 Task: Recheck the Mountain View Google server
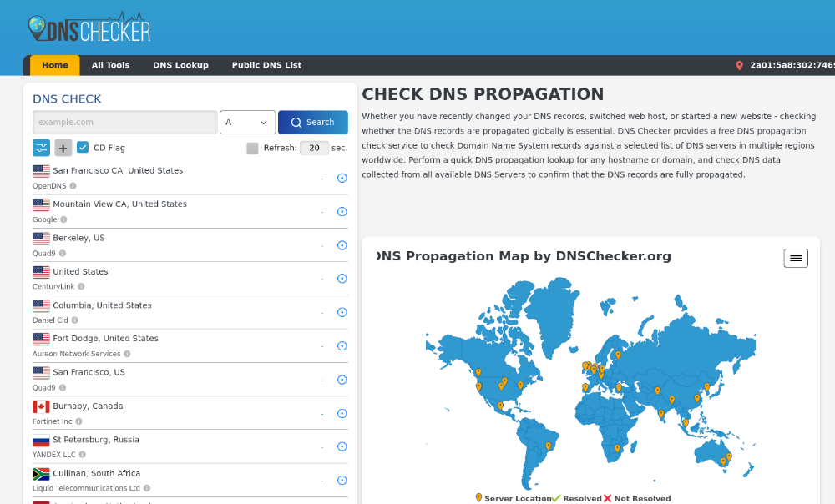(342, 212)
